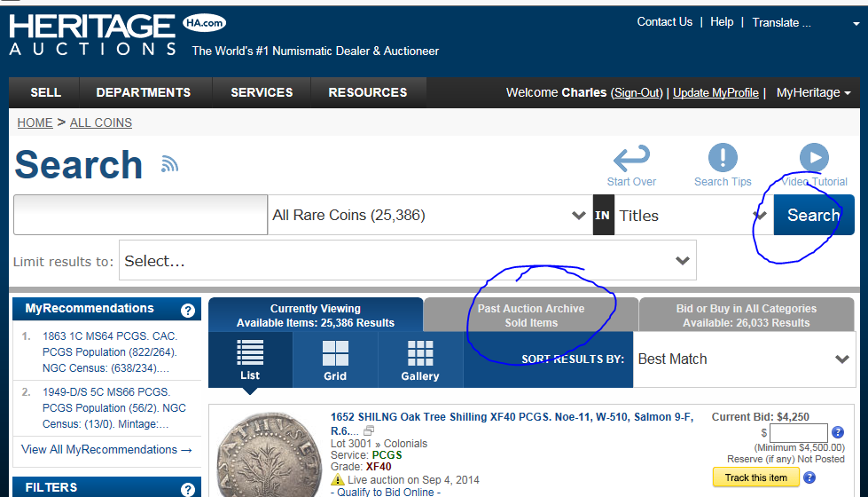868x497 pixels.
Task: Open the SELL menu
Action: click(45, 92)
